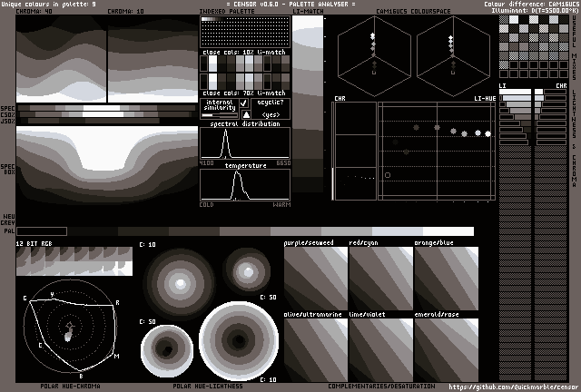Click the left CAM16UCS colourspace cube

[374, 56]
